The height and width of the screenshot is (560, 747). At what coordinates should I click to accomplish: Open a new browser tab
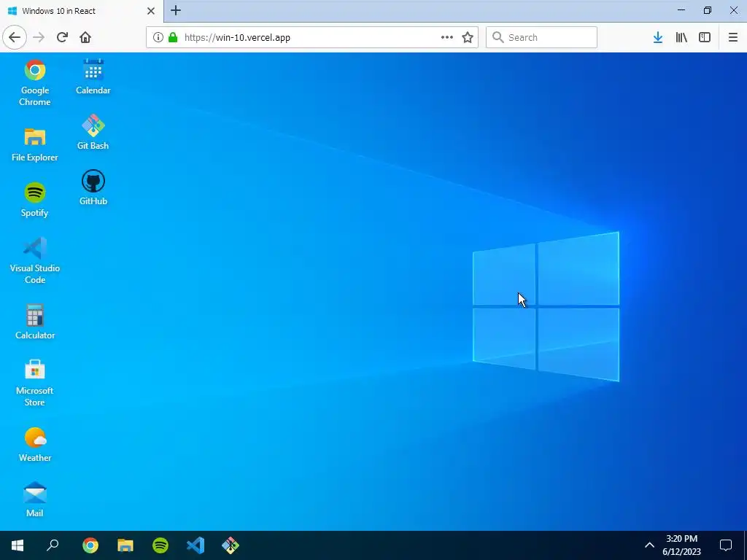point(176,10)
